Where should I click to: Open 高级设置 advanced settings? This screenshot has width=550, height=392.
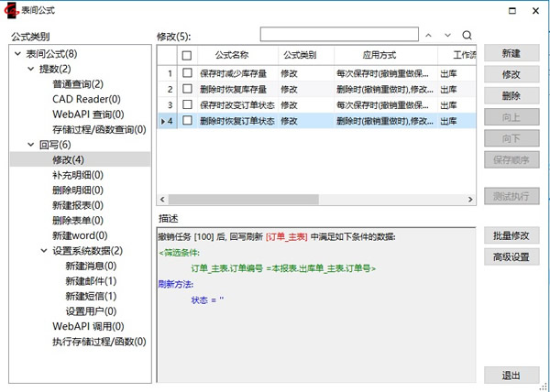click(511, 257)
